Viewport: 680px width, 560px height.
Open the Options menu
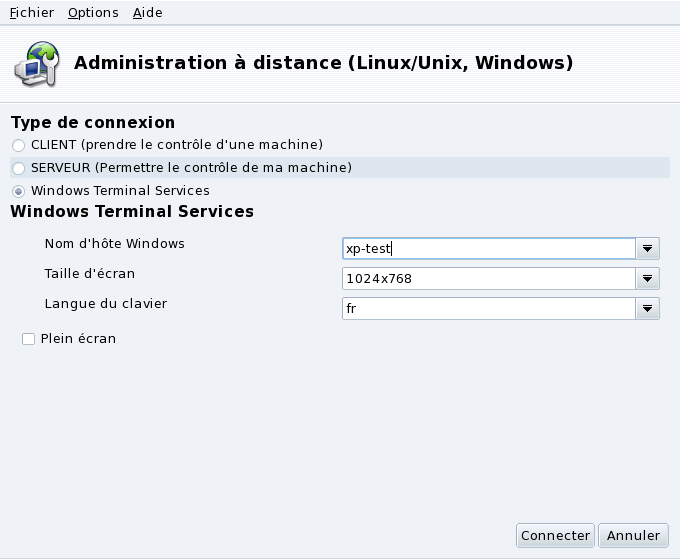pos(93,13)
